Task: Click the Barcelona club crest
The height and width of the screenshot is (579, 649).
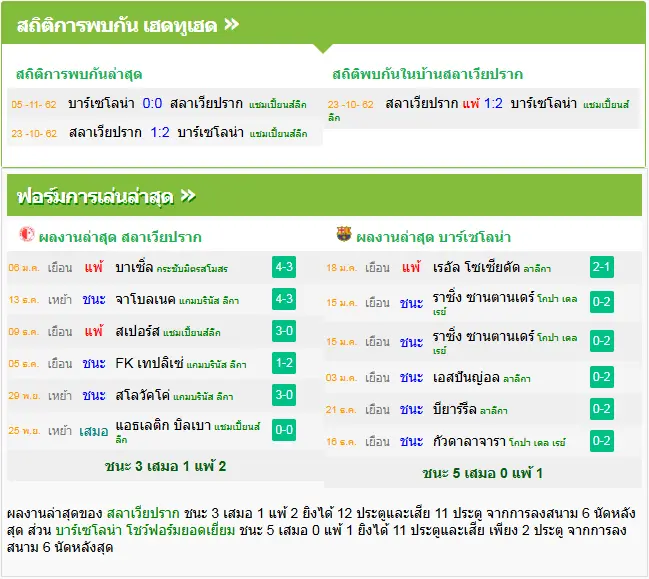Action: pyautogui.click(x=344, y=234)
